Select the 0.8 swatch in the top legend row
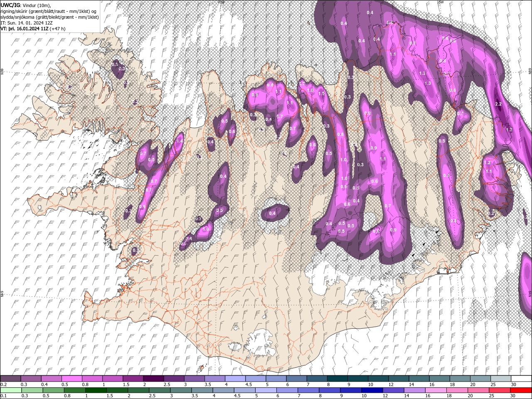 (92, 379)
